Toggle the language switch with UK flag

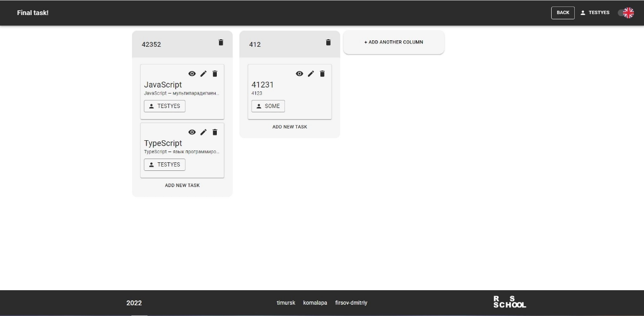(x=626, y=13)
